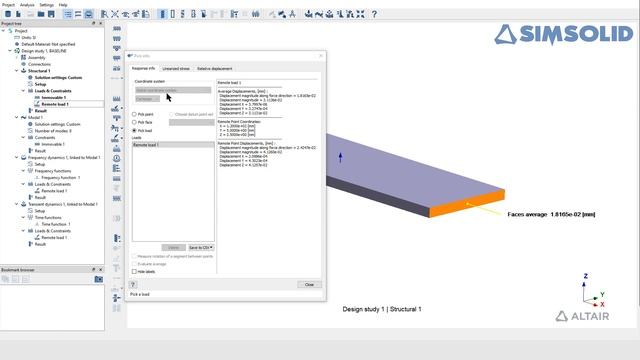Open the global coordinate system dropdown
The image size is (640, 360).
[x=173, y=90]
